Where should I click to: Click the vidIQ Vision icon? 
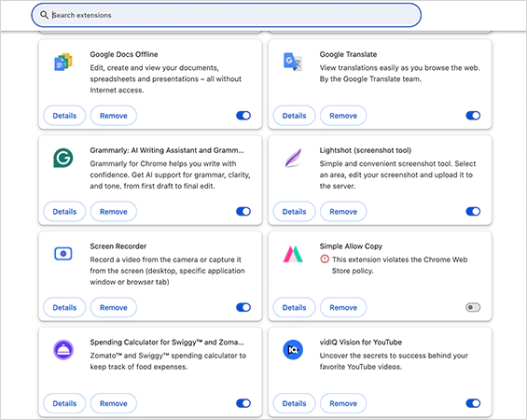tap(293, 350)
